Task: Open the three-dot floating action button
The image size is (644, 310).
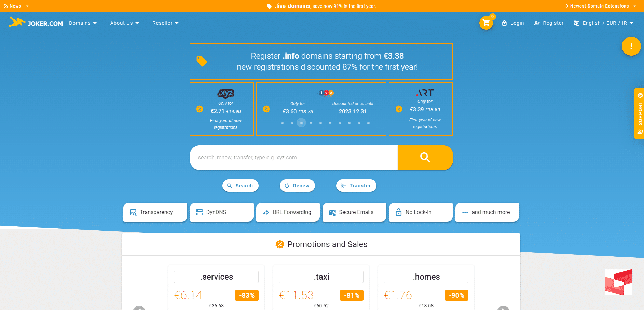Action: pyautogui.click(x=631, y=46)
